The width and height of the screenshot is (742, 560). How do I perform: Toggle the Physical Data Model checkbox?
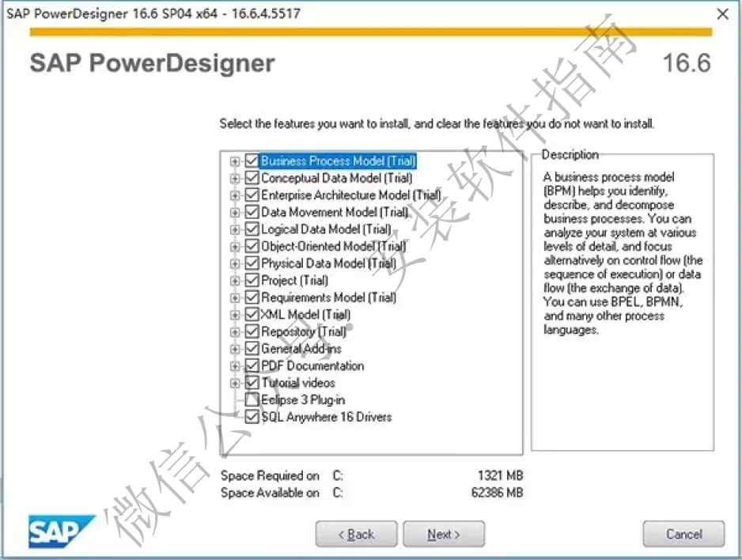click(252, 263)
